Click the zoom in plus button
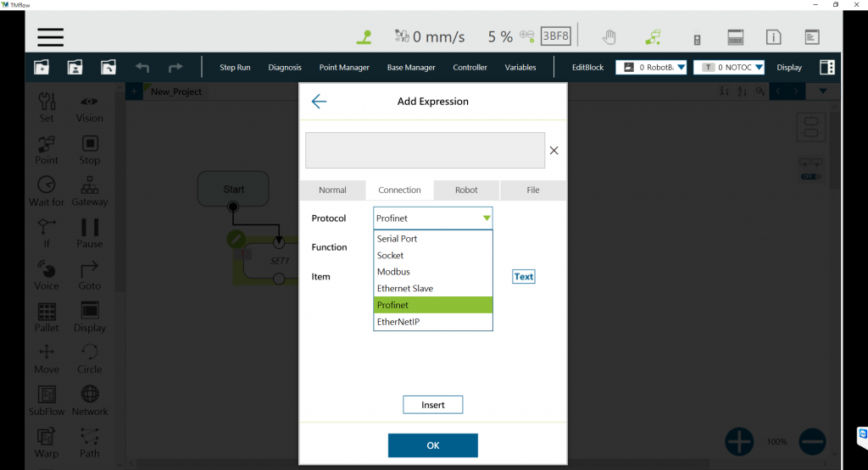The width and height of the screenshot is (868, 470). (739, 441)
